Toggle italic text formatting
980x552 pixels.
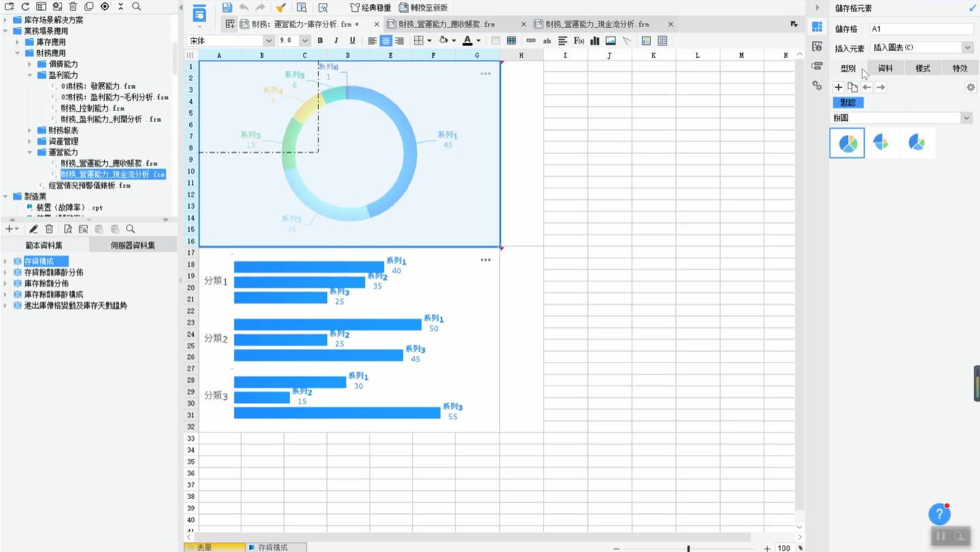pyautogui.click(x=336, y=41)
